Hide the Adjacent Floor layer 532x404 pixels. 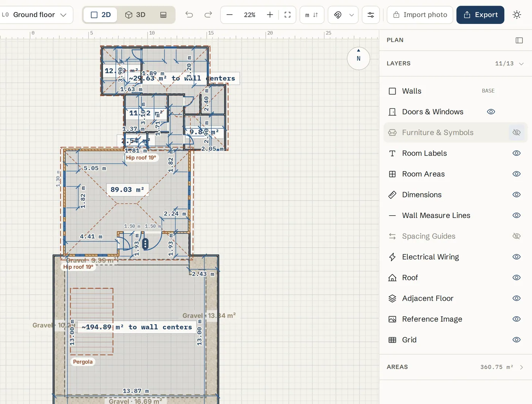pyautogui.click(x=516, y=298)
